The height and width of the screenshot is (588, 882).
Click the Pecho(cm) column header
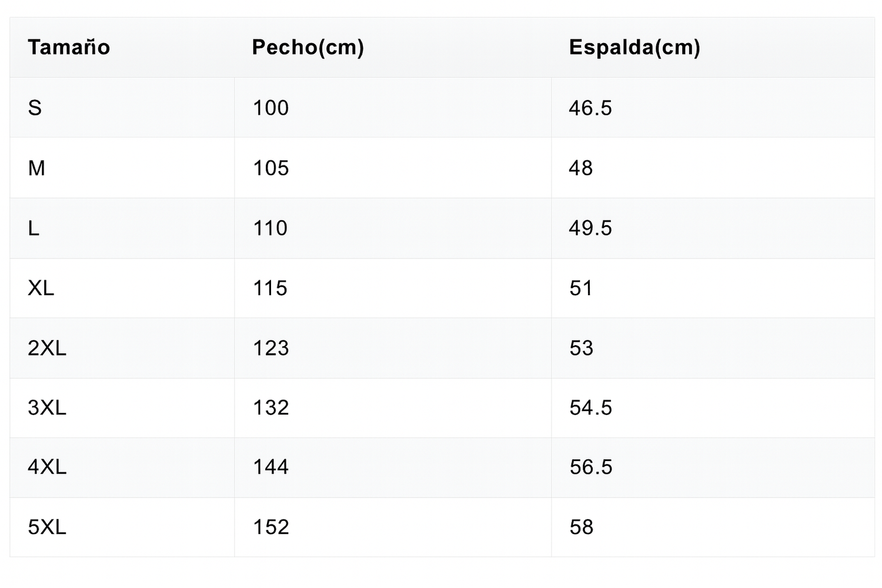point(308,48)
